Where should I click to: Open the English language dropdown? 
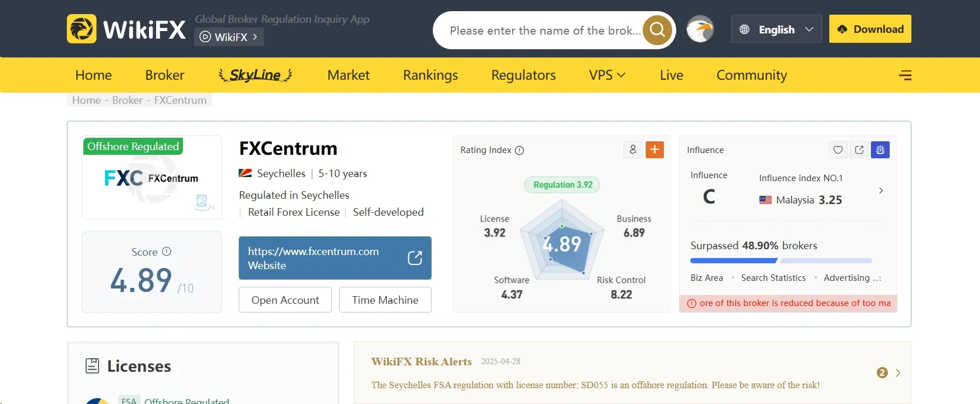776,29
